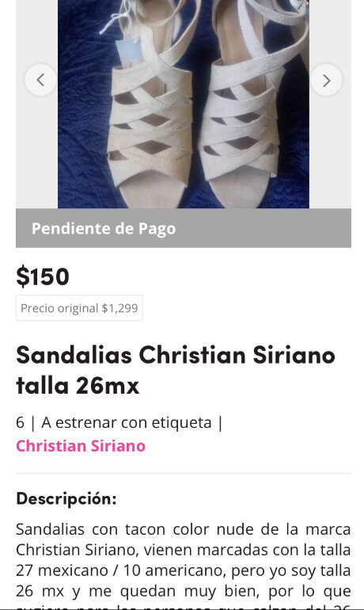Click the Pendiente de Pago banner

click(184, 228)
